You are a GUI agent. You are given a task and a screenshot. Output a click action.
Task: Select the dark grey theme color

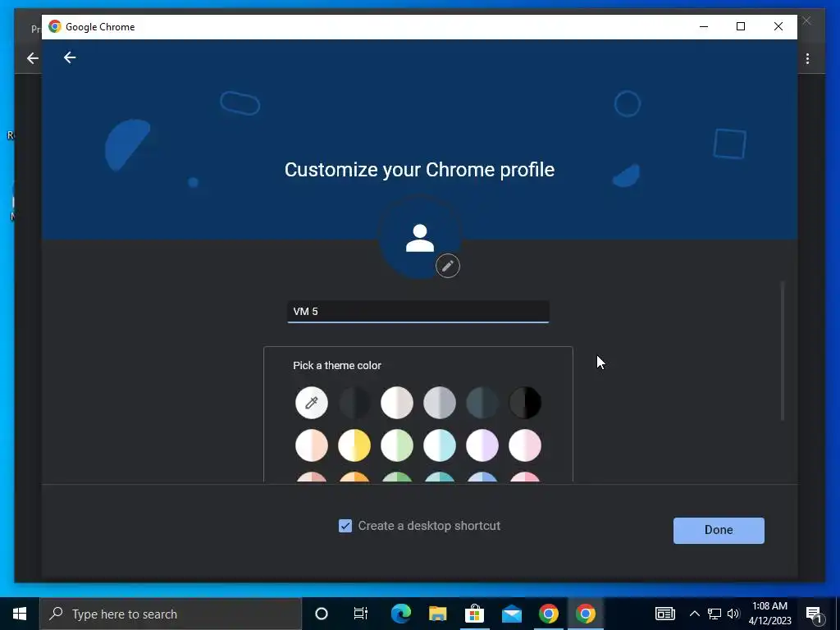point(354,402)
